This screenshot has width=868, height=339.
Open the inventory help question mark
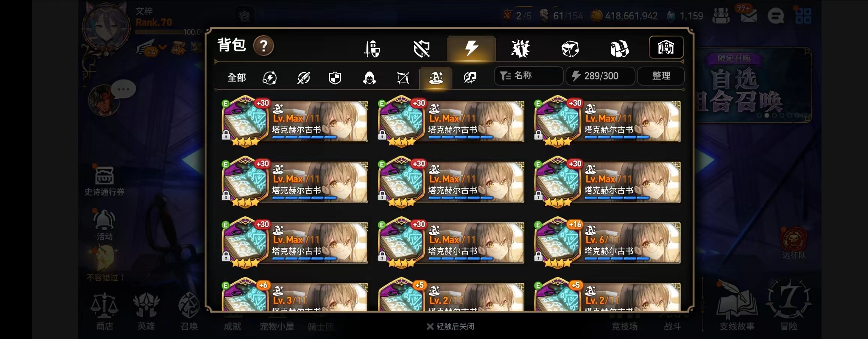[263, 46]
